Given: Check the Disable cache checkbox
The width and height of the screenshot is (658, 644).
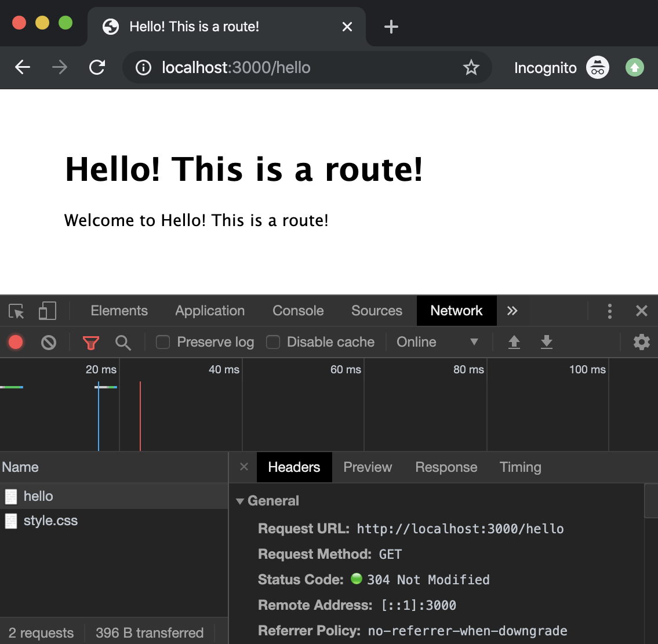Looking at the screenshot, I should click(273, 343).
